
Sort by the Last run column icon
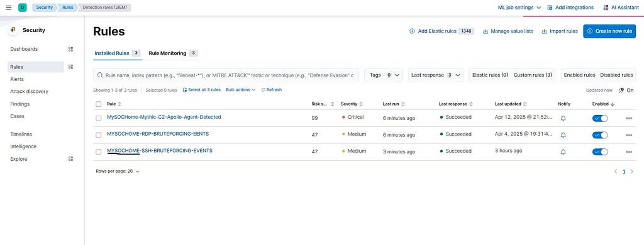click(403, 104)
